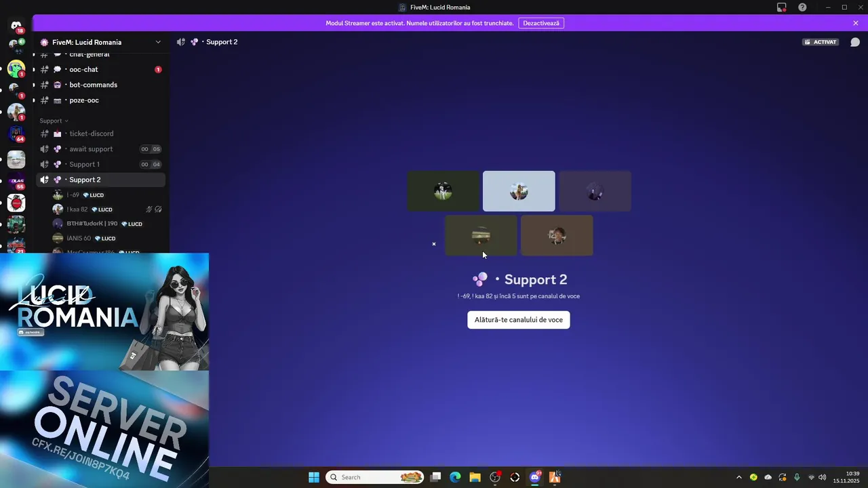Click the microphone tray icon

pos(797,477)
